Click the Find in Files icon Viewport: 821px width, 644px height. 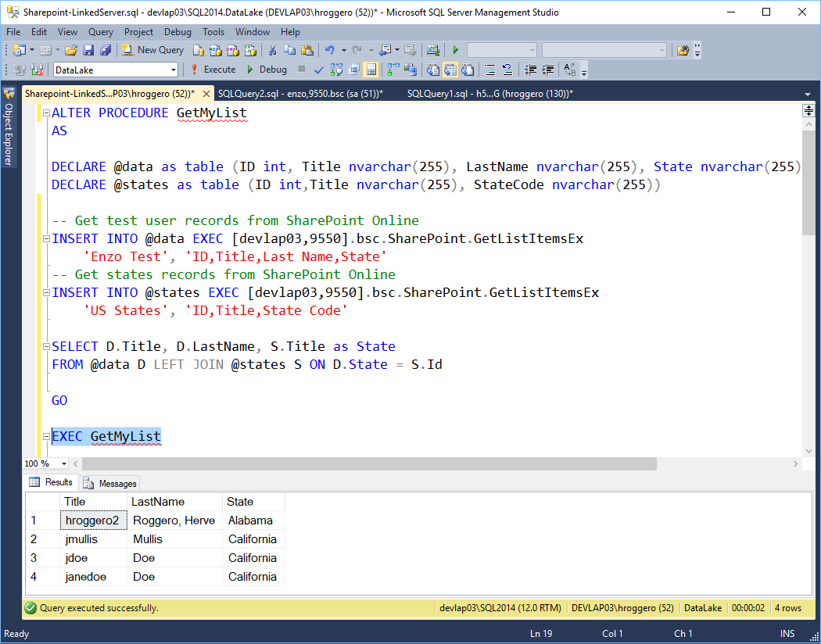(x=683, y=50)
